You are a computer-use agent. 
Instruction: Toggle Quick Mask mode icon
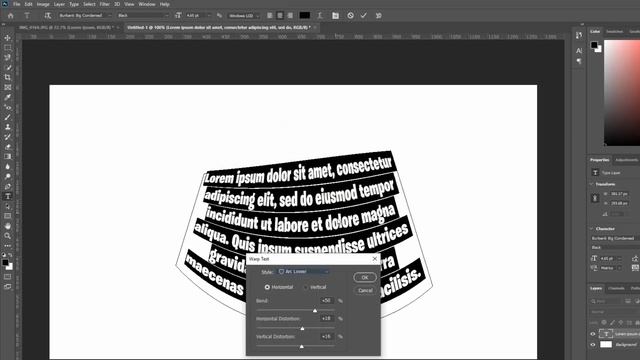tap(8, 277)
